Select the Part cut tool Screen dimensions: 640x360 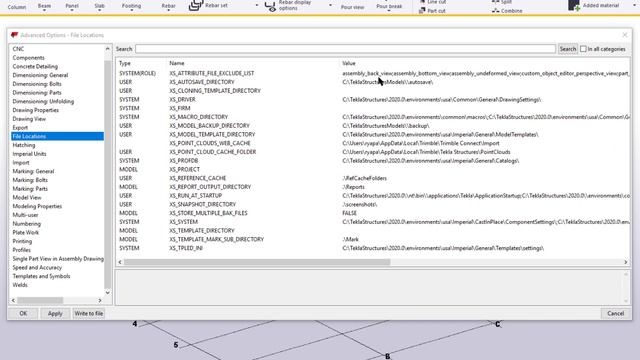432,11
